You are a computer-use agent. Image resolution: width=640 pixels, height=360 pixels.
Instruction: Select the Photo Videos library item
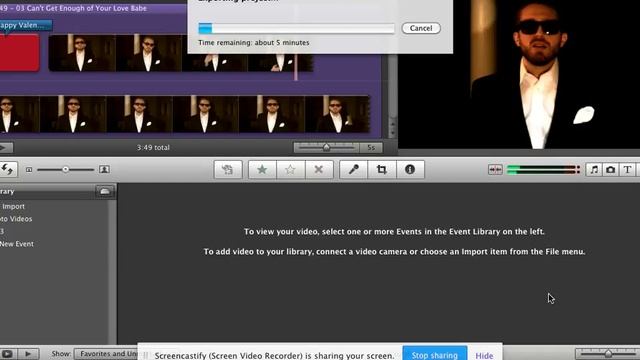[16, 219]
